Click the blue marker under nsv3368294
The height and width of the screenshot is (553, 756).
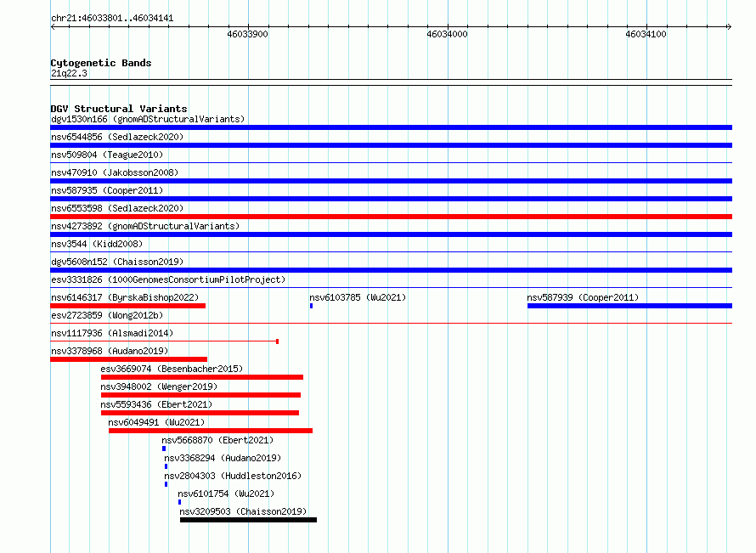(x=166, y=466)
